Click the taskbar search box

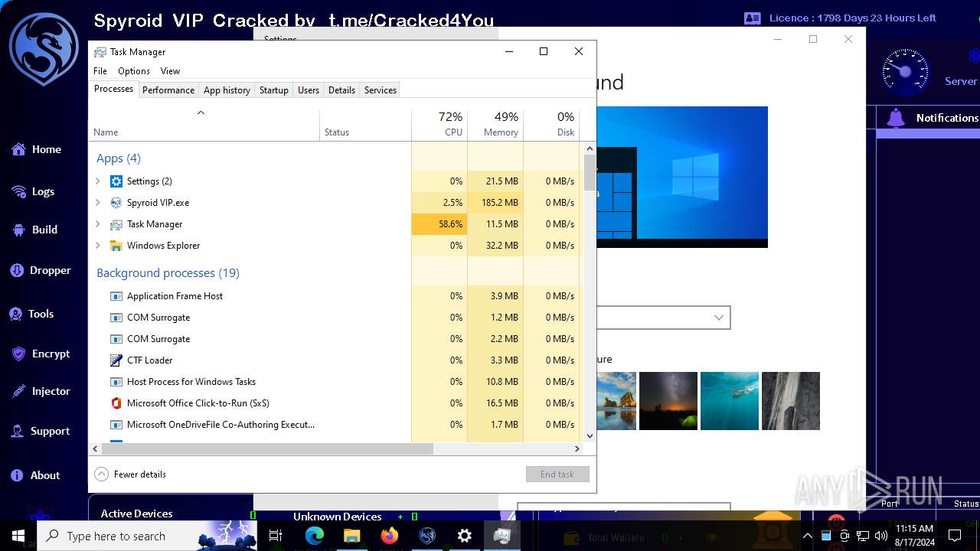click(x=149, y=536)
